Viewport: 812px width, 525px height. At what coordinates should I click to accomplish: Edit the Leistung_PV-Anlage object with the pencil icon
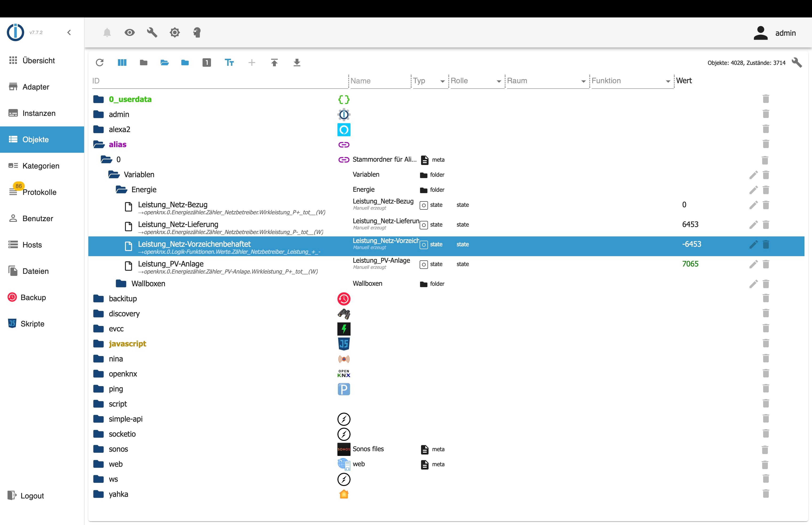(753, 264)
